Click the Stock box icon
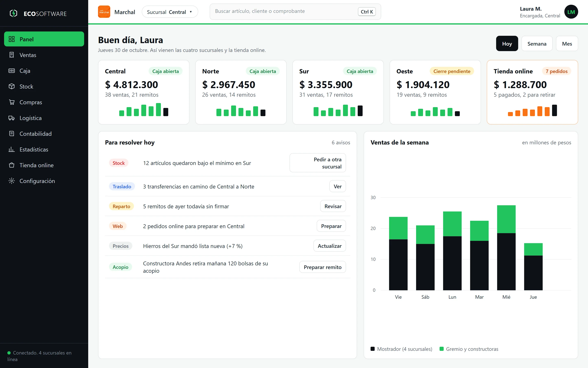588x368 pixels. (12, 86)
